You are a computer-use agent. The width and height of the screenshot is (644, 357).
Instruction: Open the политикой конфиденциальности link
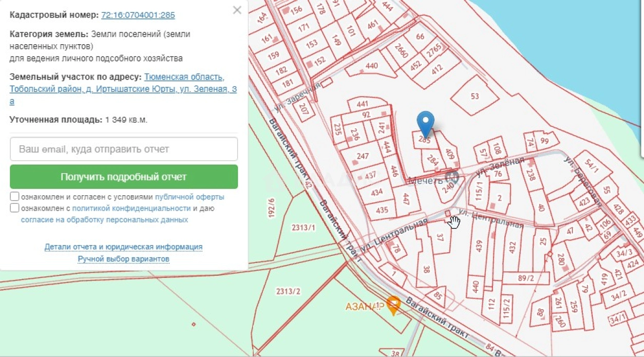click(131, 208)
